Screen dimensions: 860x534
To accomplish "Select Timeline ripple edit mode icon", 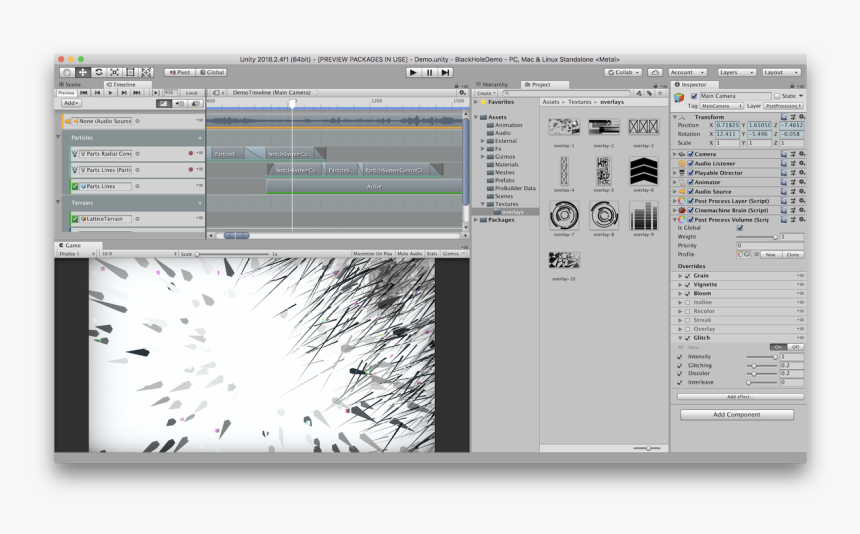I will coord(179,103).
